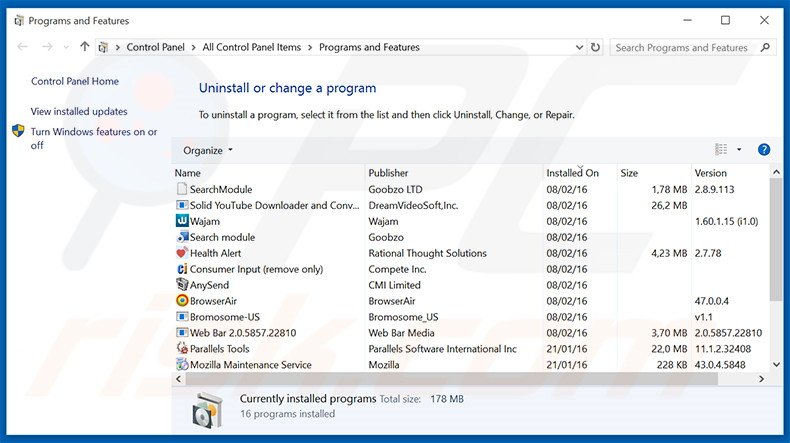
Task: Click the scroll down arrow of list
Action: tap(776, 364)
